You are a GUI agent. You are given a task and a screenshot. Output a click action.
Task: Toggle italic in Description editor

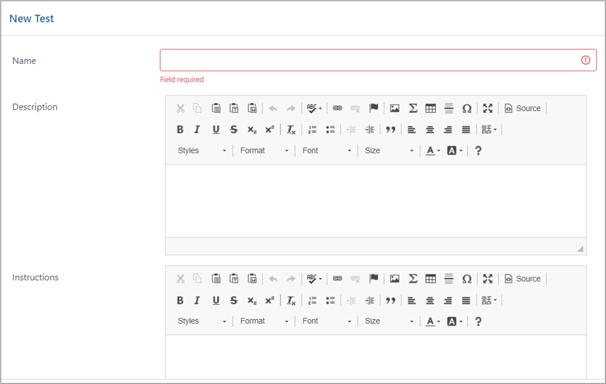pyautogui.click(x=197, y=129)
